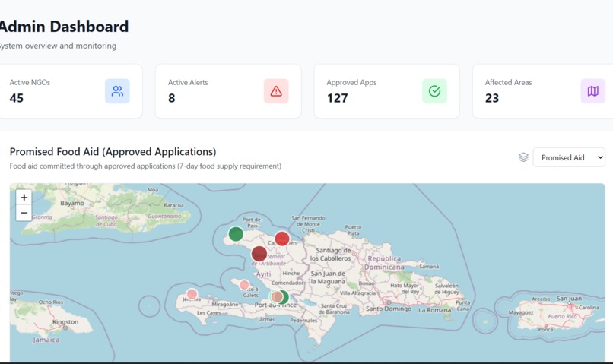The image size is (613, 364).
Task: Select the pink marker near Anse-à-Galets
Action: pos(244,285)
